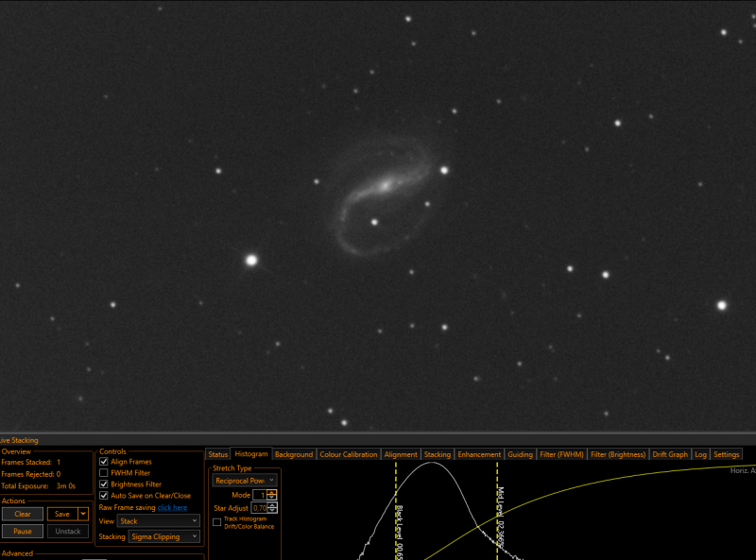Switch to the Status tab
756x560 pixels.
pyautogui.click(x=218, y=454)
